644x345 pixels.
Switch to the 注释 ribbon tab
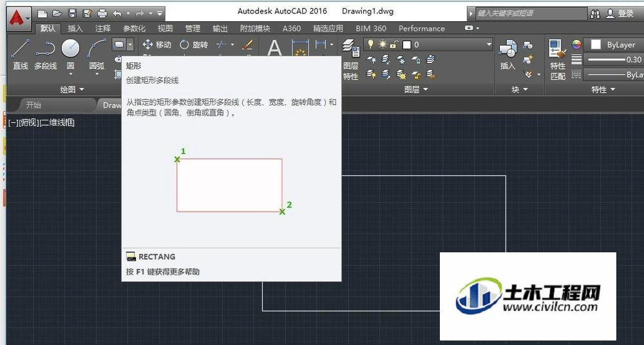point(102,28)
